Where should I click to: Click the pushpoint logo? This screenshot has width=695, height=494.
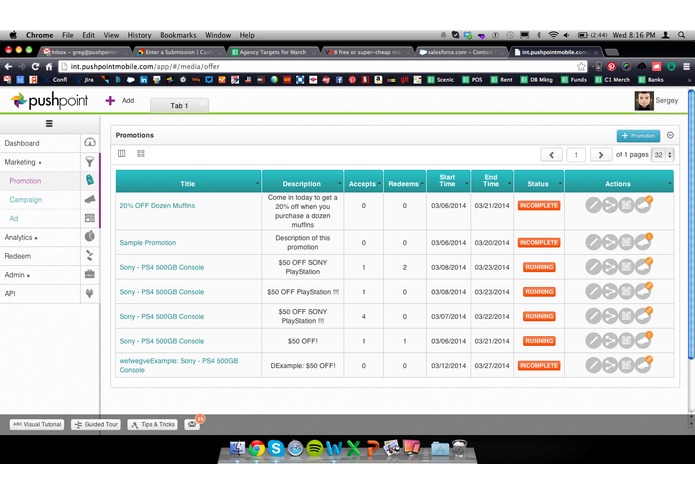point(50,101)
